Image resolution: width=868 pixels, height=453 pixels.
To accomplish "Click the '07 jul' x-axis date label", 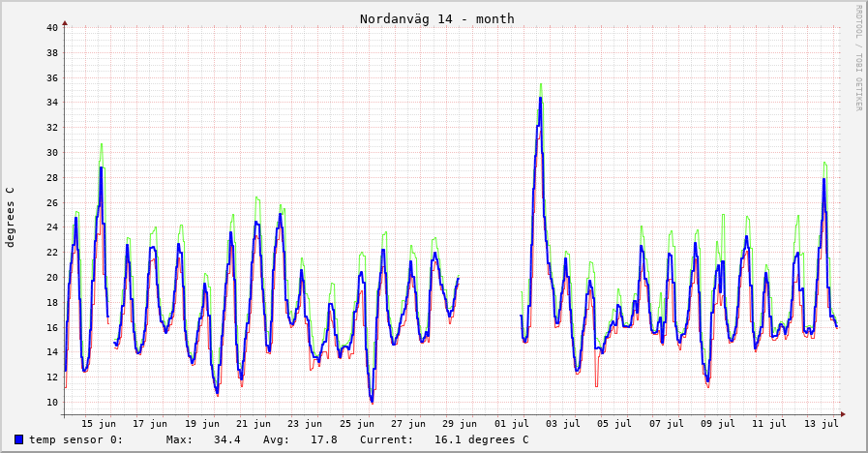I will 667,424.
